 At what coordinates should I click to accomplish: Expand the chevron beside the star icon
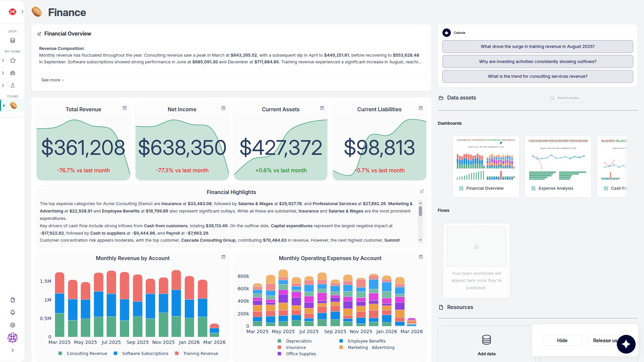(x=3, y=61)
